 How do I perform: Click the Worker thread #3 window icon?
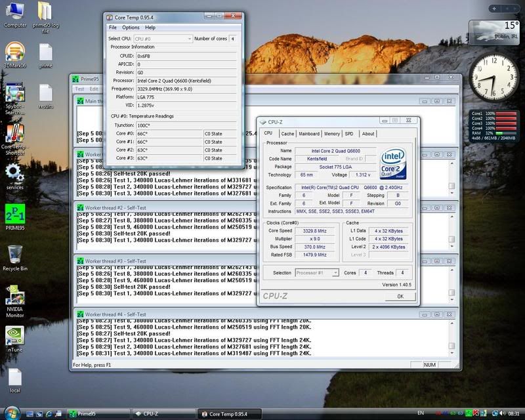80,261
